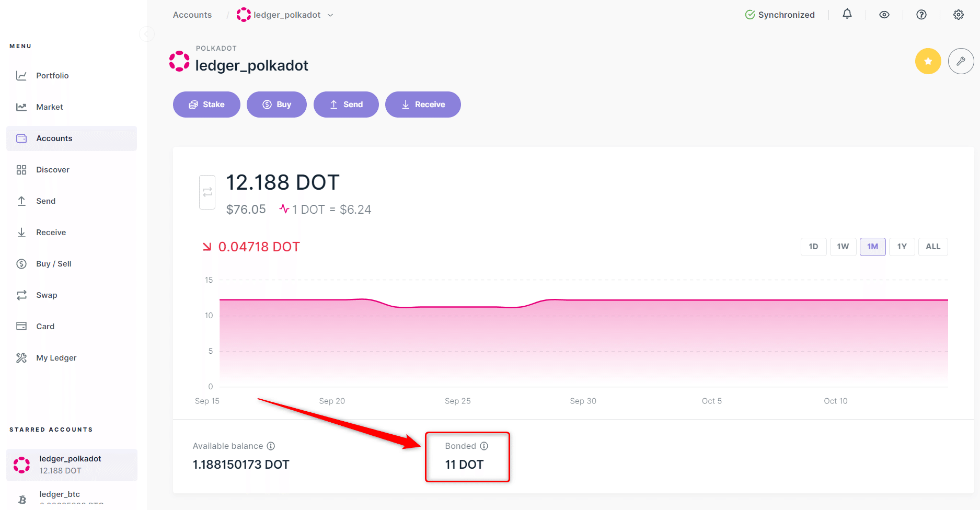Open Portfolio from sidebar menu

[52, 76]
